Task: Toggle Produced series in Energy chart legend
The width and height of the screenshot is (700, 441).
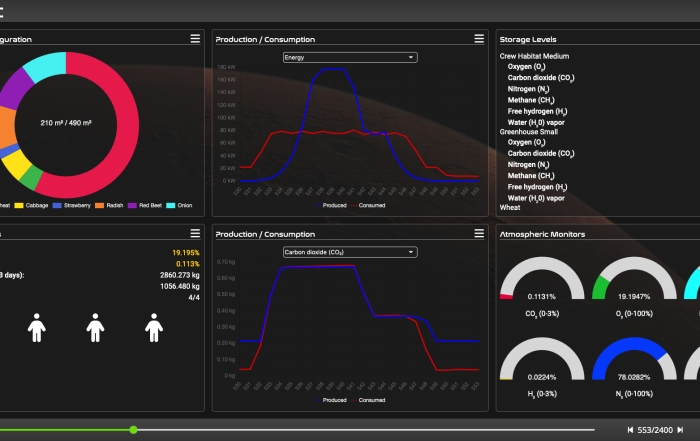Action: (331, 204)
